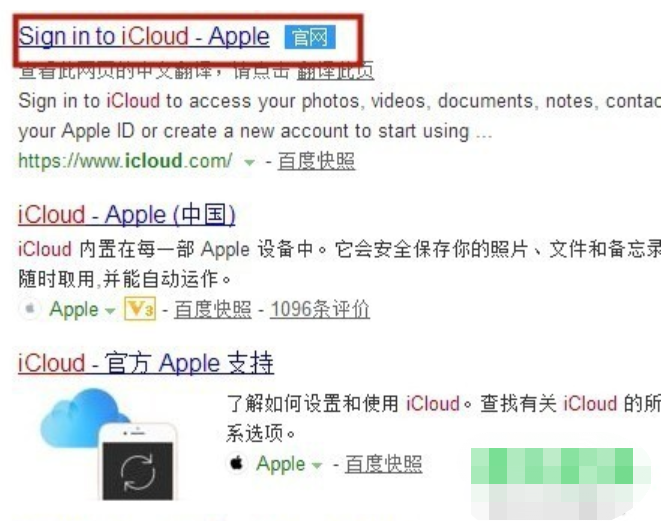Expand the arrow next to Apple beside V3
The height and width of the screenshot is (521, 663).
tap(110, 311)
